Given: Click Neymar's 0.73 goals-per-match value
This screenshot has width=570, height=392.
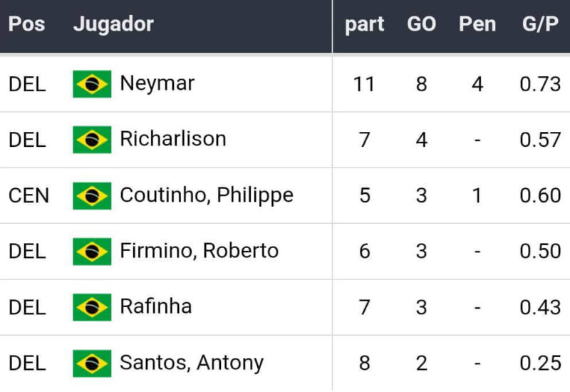Looking at the screenshot, I should pos(540,84).
